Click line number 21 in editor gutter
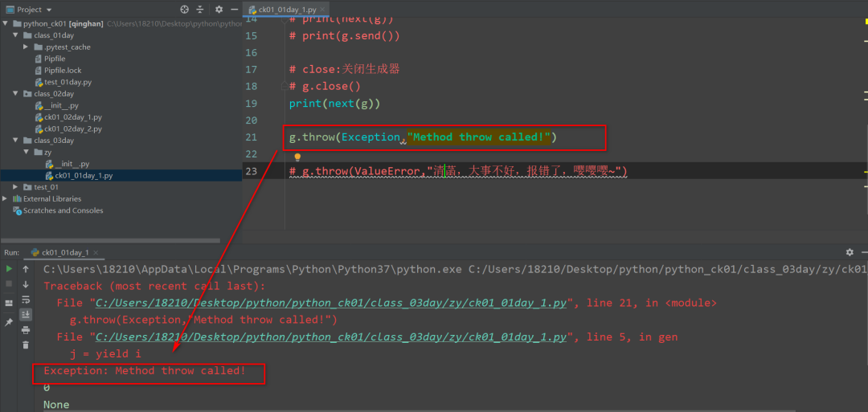 251,137
